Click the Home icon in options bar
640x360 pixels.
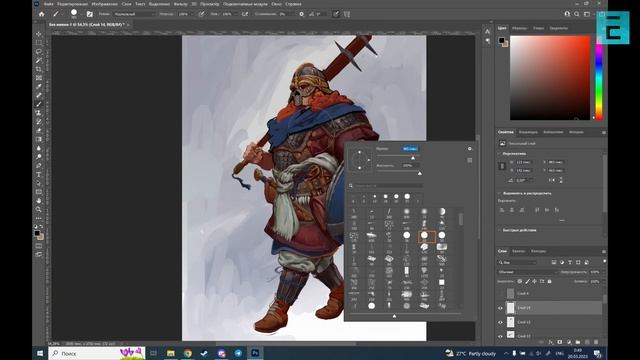coord(41,14)
